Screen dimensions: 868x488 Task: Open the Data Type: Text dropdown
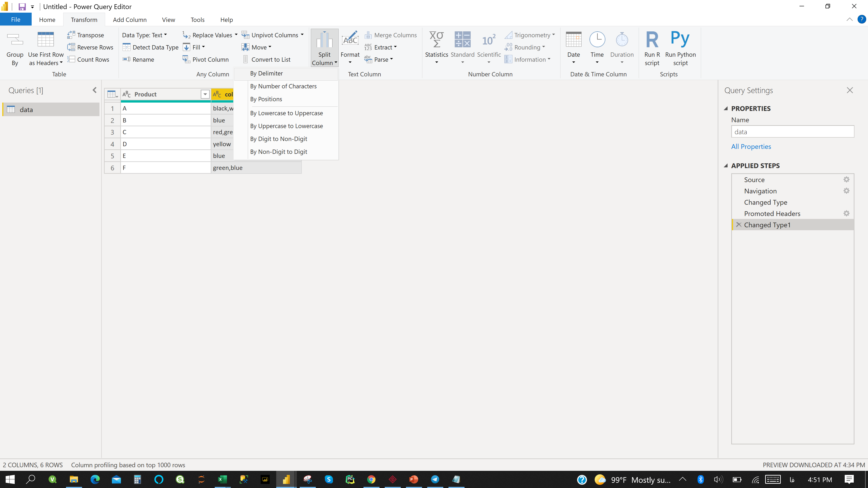tap(144, 35)
